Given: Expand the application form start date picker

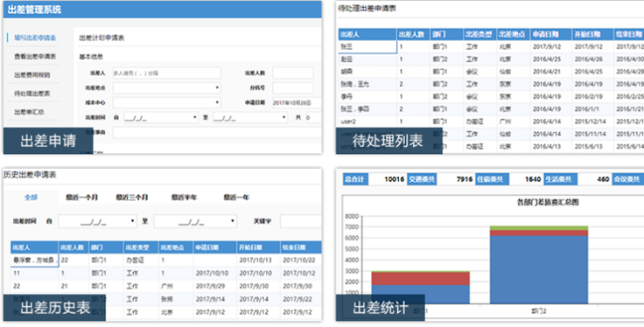Looking at the screenshot, I should [x=161, y=118].
